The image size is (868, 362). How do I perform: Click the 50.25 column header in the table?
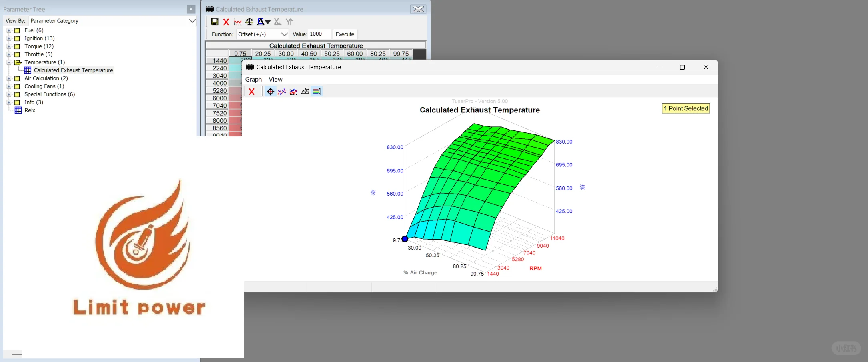[332, 54]
